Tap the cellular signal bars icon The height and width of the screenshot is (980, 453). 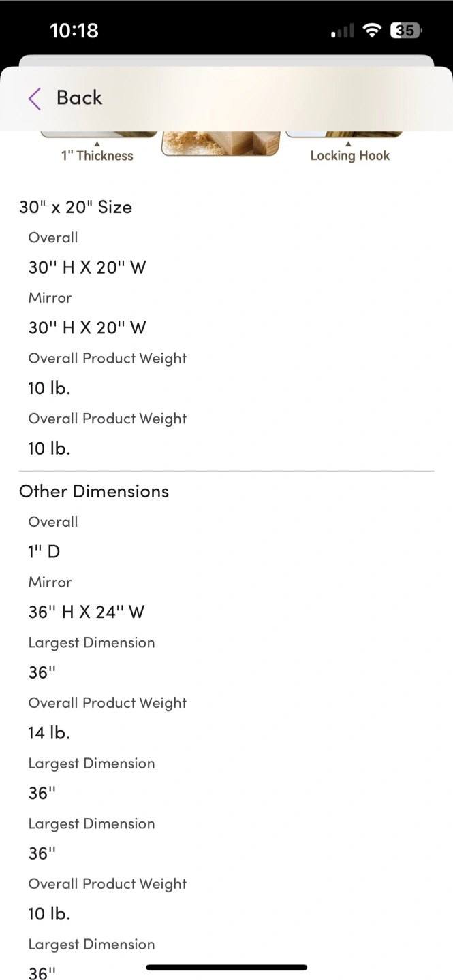pyautogui.click(x=343, y=31)
